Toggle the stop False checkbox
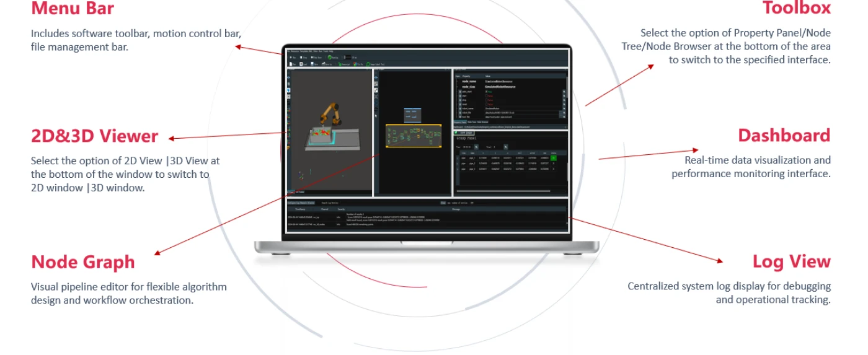 click(x=487, y=100)
